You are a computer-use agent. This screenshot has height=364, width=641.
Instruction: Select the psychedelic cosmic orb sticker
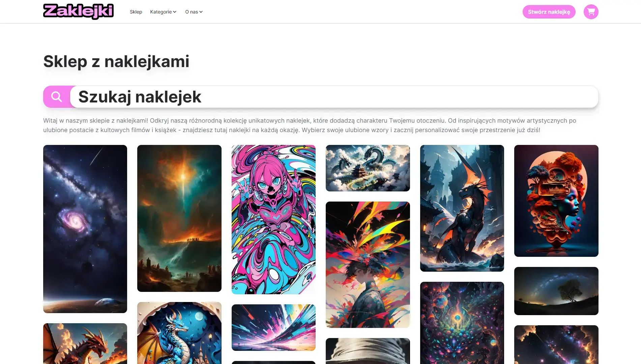(462, 323)
